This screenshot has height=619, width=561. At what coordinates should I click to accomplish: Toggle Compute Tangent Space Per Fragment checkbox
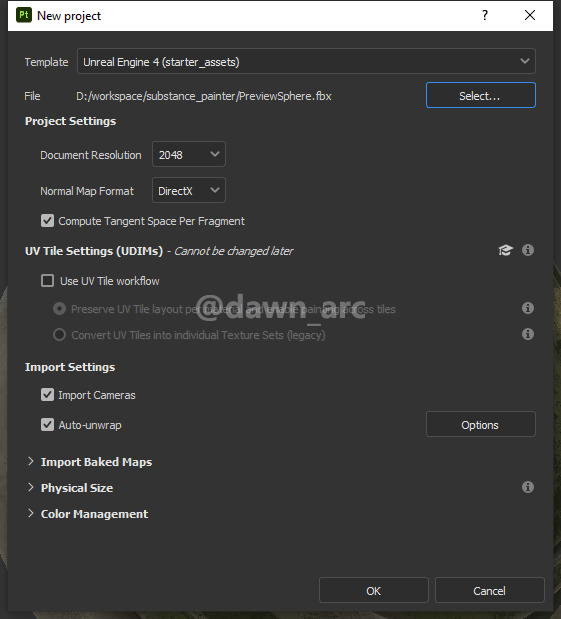[47, 221]
